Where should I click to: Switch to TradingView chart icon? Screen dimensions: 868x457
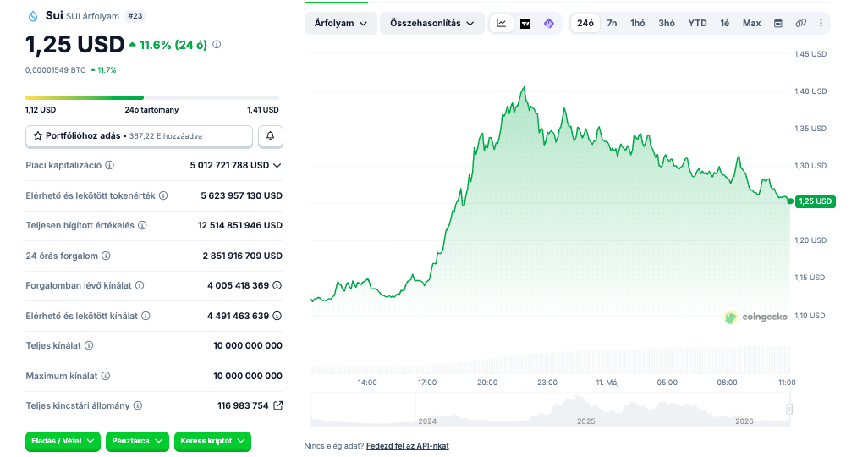[525, 23]
